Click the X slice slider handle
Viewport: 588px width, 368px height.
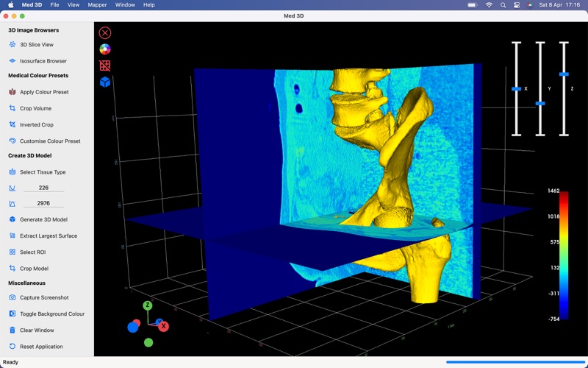click(x=517, y=88)
